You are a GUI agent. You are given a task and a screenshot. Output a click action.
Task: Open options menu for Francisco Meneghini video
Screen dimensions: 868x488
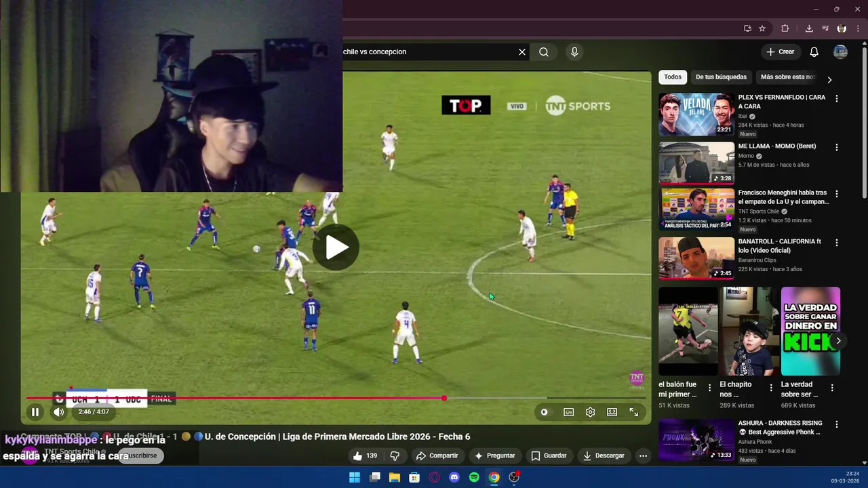click(x=836, y=194)
